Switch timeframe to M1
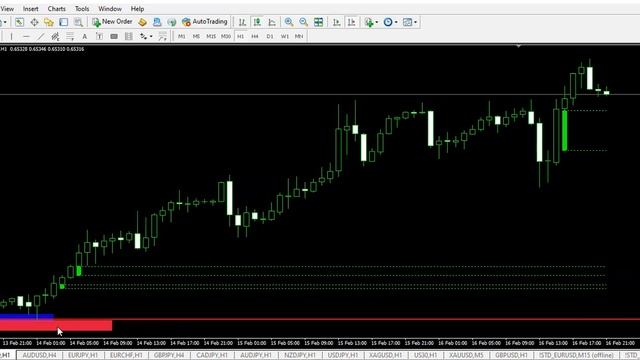640x360 pixels. [182, 36]
